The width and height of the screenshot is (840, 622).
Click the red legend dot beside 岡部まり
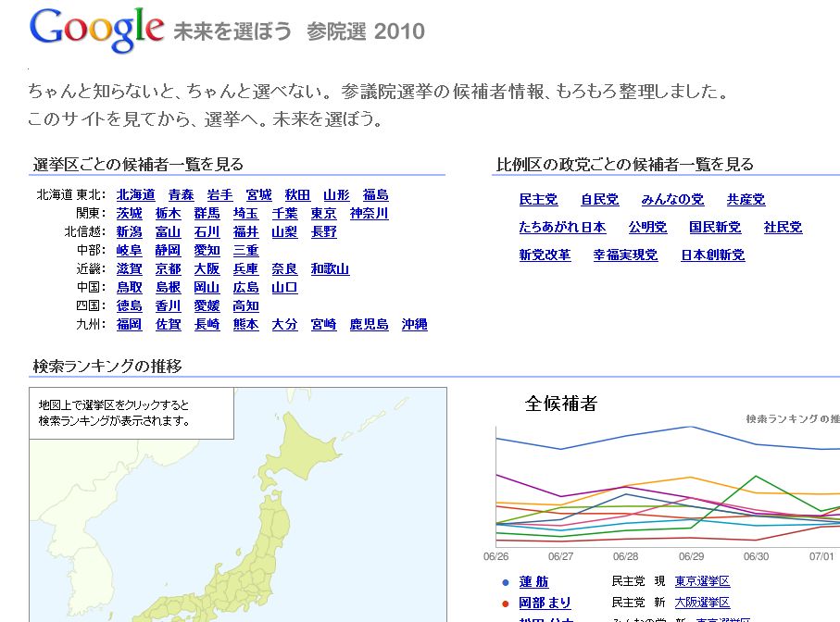tap(505, 603)
